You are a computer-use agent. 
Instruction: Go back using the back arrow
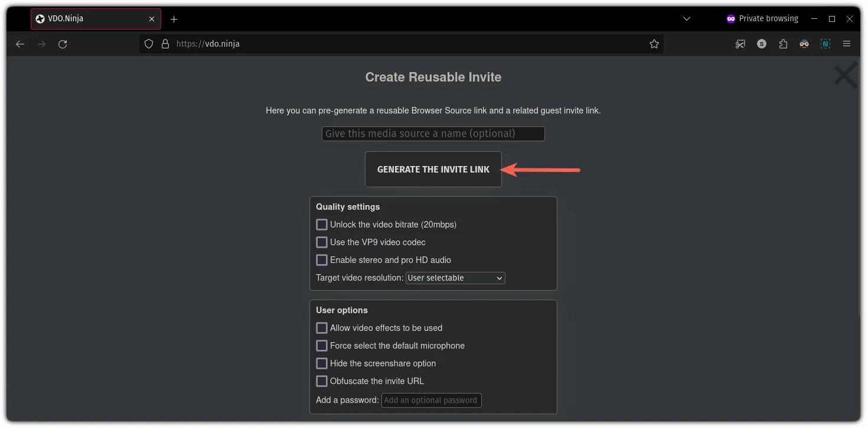(20, 44)
